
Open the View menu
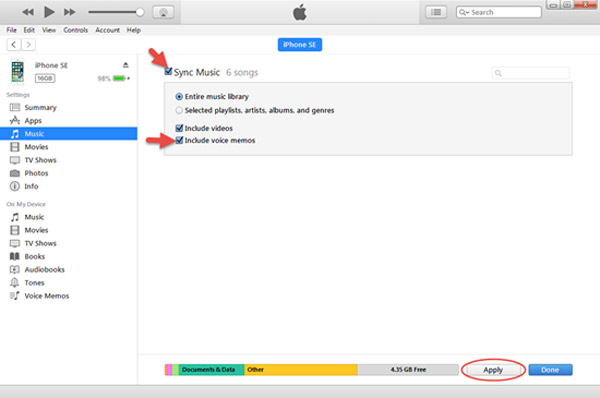[49, 30]
